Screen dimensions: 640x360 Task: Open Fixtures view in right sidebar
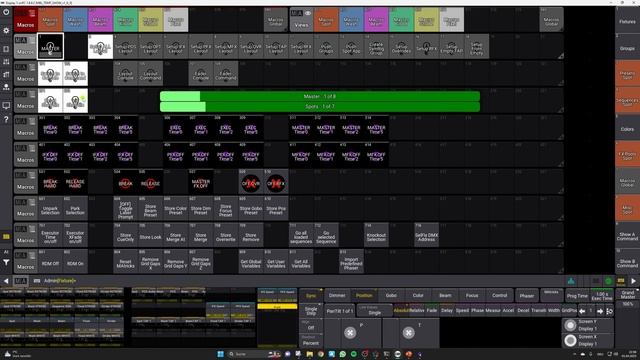pos(627,20)
